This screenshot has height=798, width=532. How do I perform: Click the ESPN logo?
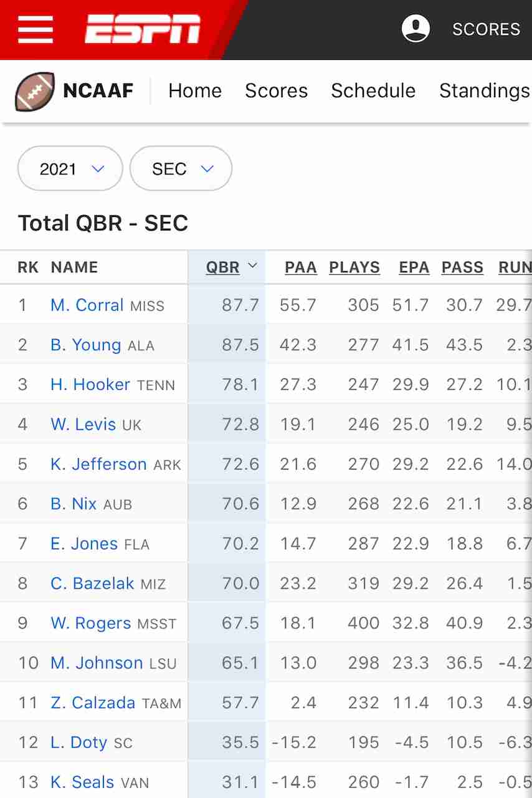point(143,29)
